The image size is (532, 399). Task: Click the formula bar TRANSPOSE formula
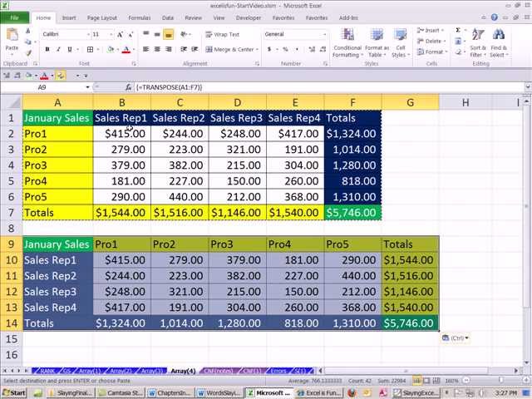pos(169,87)
